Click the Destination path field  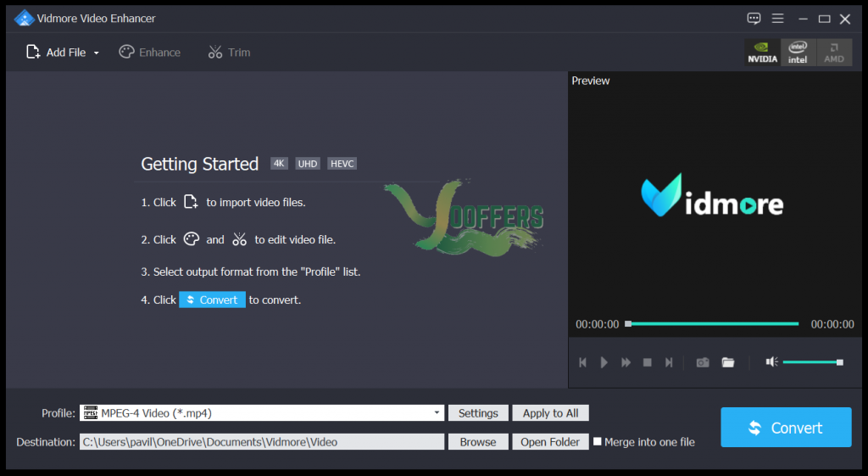[262, 442]
